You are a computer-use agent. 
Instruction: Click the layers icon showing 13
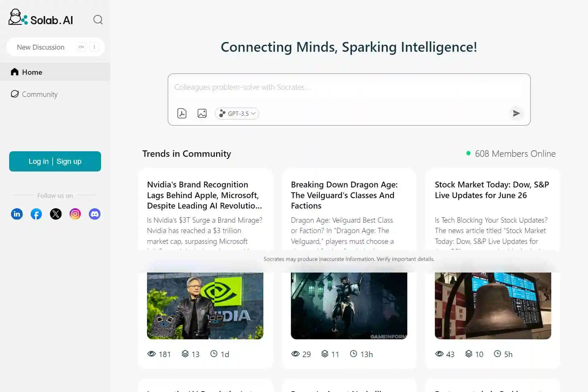coord(185,354)
